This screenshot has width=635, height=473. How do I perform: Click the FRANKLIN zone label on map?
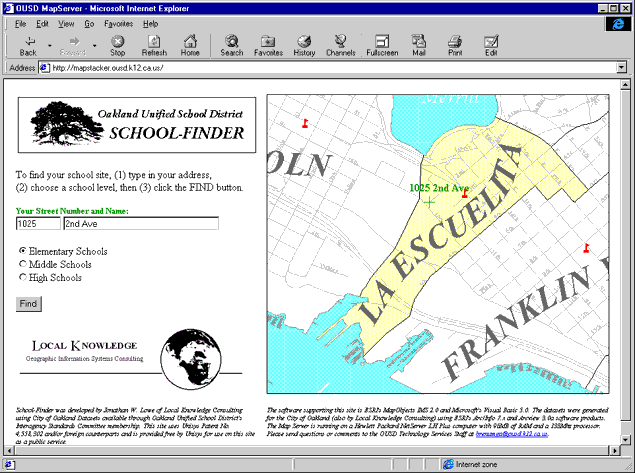(518, 322)
